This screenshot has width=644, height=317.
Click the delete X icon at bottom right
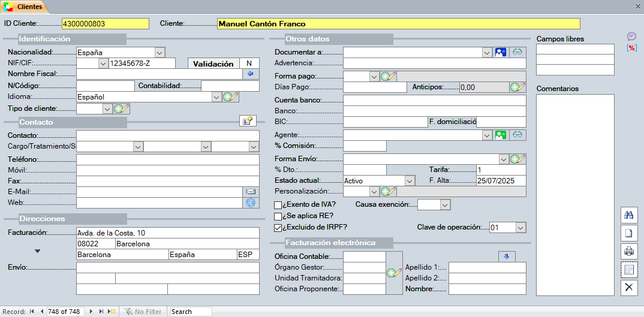(629, 287)
